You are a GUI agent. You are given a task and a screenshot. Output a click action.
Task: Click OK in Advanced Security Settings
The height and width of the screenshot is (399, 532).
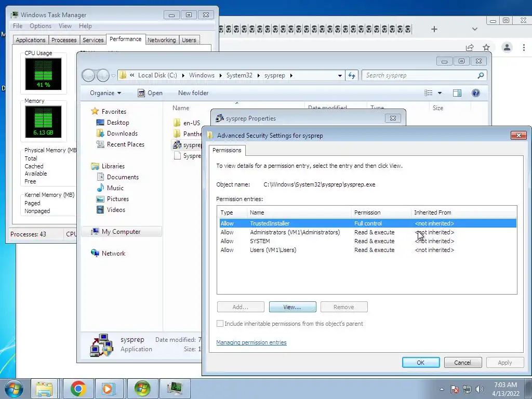pos(421,362)
